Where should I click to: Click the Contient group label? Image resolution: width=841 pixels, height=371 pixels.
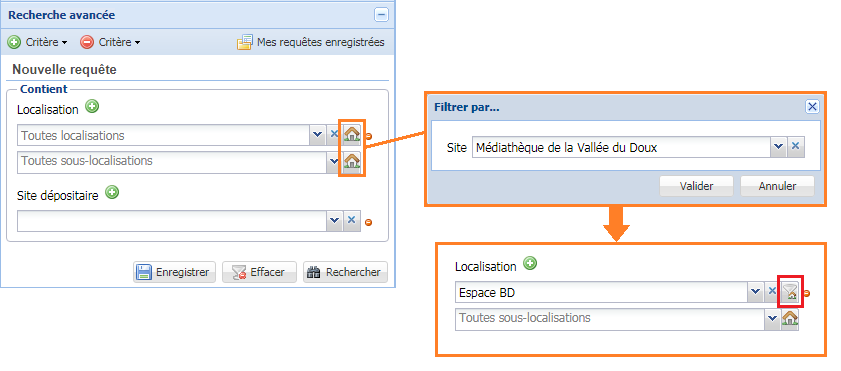click(x=43, y=89)
